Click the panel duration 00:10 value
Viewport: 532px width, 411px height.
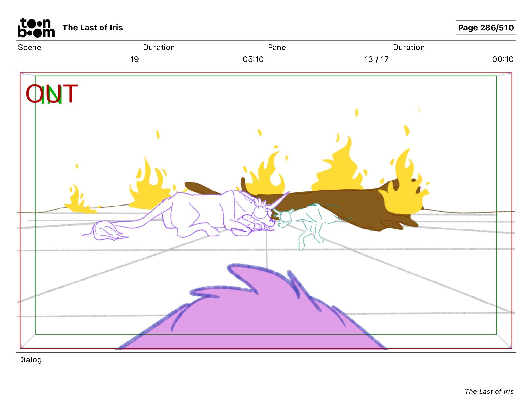(x=502, y=59)
